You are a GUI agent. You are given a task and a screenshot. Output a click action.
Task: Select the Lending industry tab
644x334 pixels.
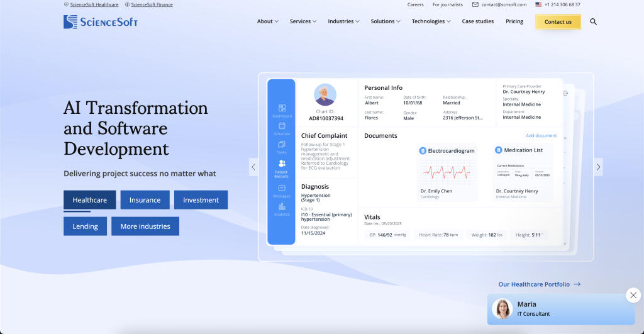click(85, 226)
